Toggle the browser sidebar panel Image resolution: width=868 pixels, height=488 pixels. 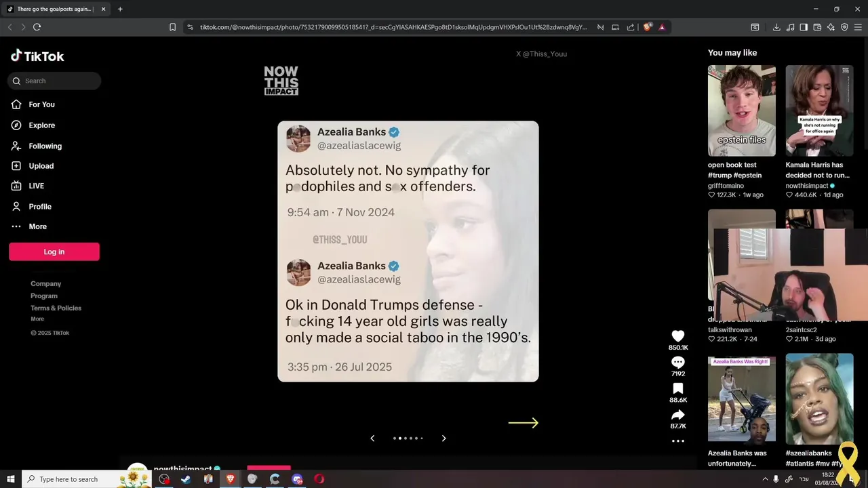point(804,27)
